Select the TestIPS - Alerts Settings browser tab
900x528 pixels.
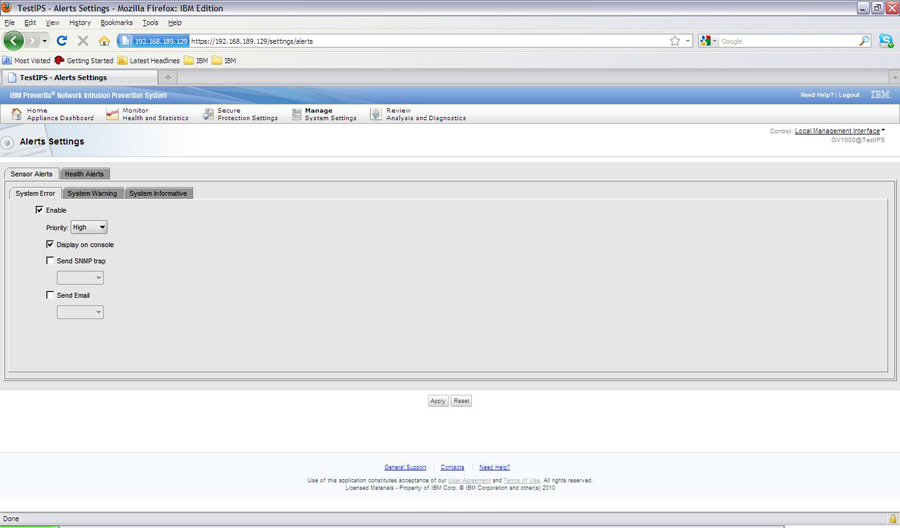click(79, 77)
